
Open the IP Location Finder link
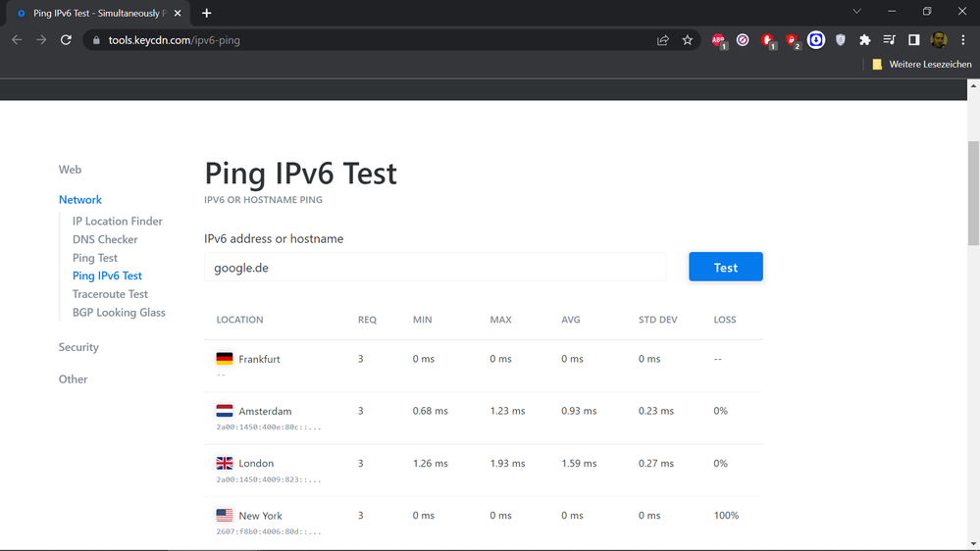(118, 222)
